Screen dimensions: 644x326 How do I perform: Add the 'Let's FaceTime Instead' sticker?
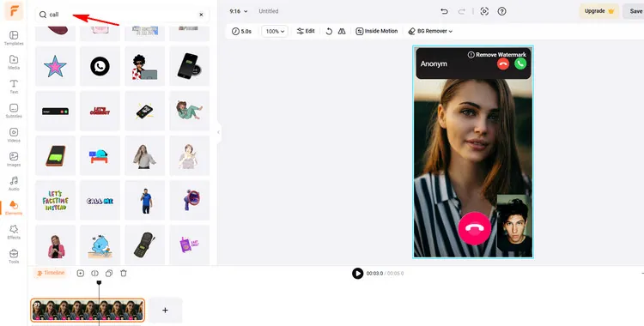click(x=55, y=201)
